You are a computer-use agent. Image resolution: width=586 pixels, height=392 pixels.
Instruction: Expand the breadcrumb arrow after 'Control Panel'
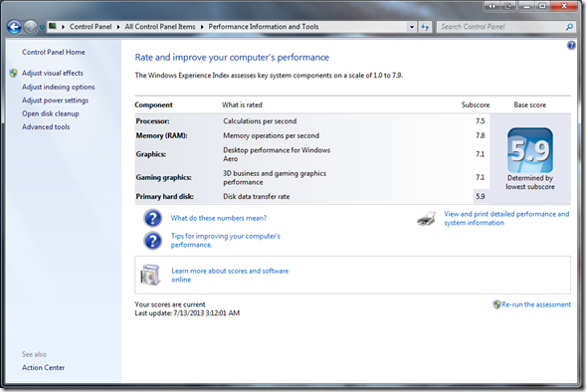pos(118,27)
